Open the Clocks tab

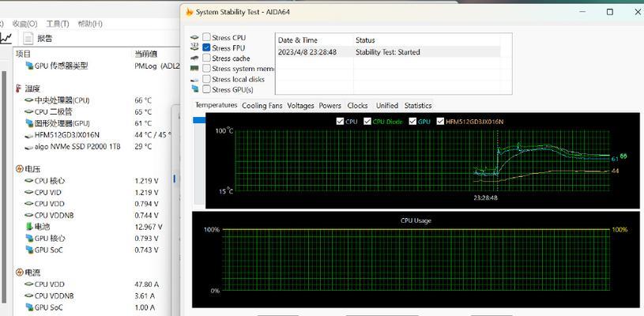point(357,106)
